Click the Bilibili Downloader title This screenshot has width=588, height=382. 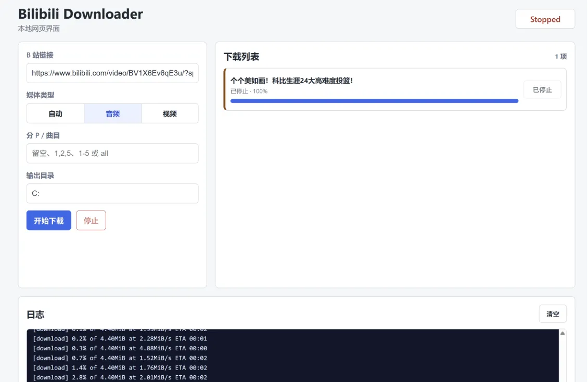click(81, 14)
